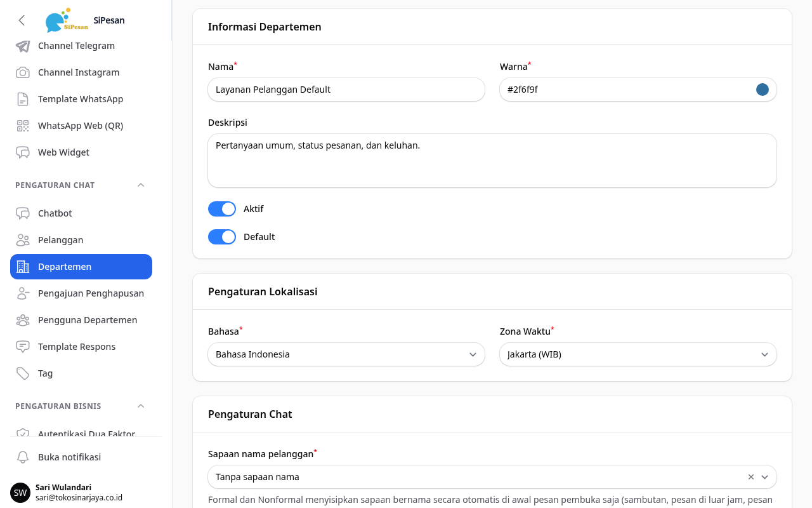Screen dimensions: 812x508
Task: Click the Departemen building icon
Action: [23, 267]
